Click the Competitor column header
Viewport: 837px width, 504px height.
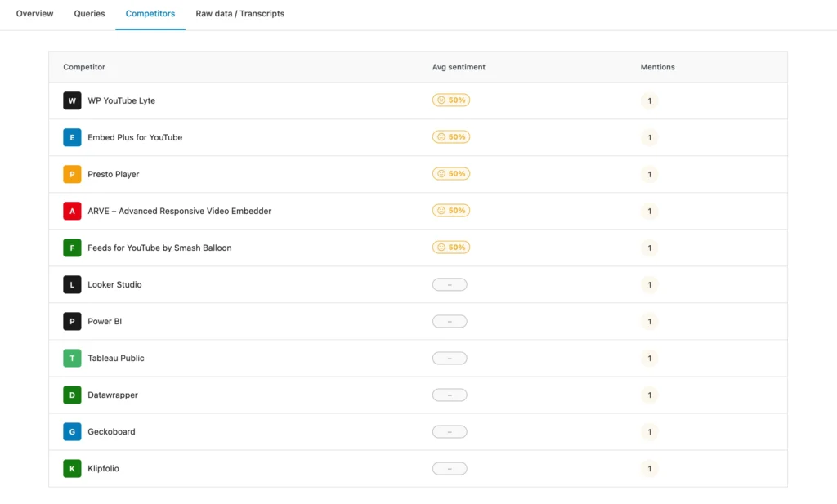tap(84, 67)
